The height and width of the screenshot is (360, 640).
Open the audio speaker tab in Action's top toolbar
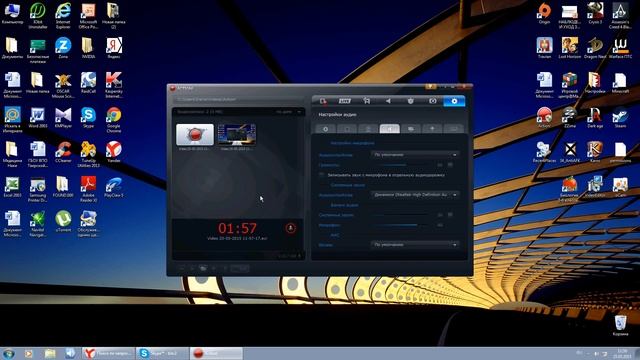click(389, 101)
